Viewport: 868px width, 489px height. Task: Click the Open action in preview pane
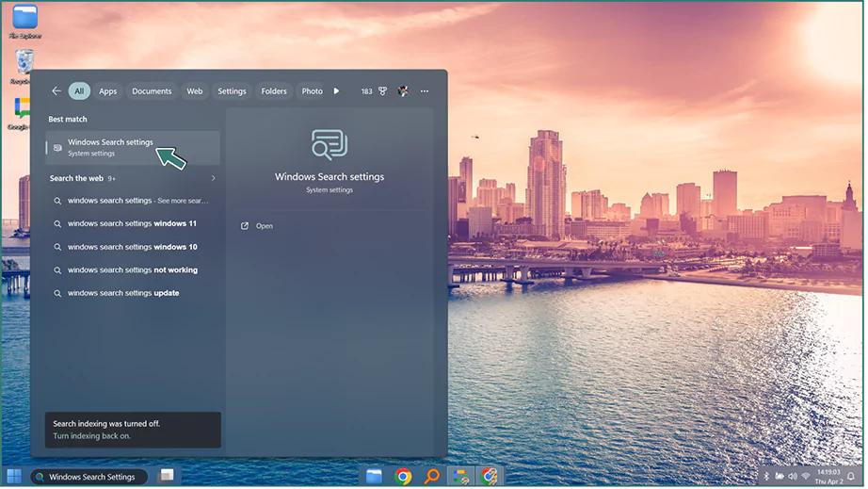point(258,226)
